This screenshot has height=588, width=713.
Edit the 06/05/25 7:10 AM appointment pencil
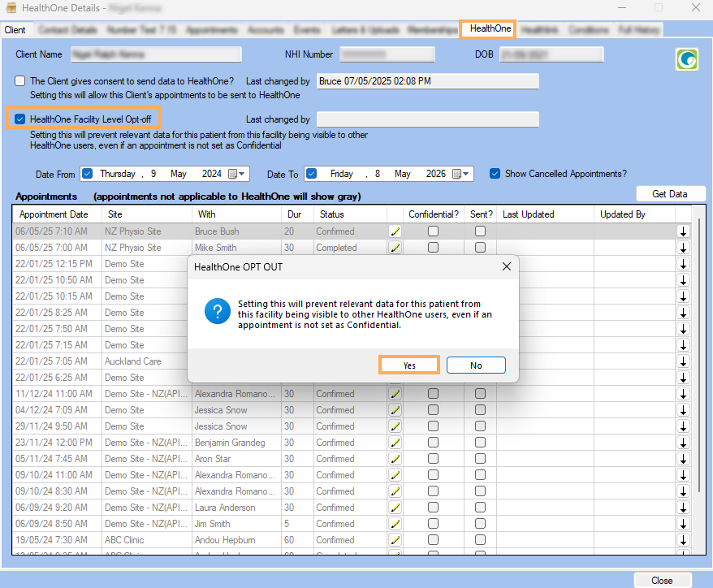(395, 231)
